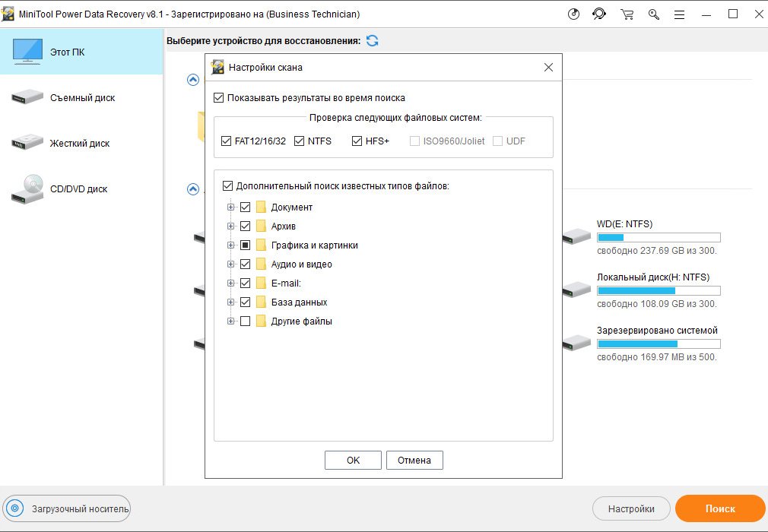
Task: Click the WD(E: NTFS) usage bar
Action: (x=659, y=238)
